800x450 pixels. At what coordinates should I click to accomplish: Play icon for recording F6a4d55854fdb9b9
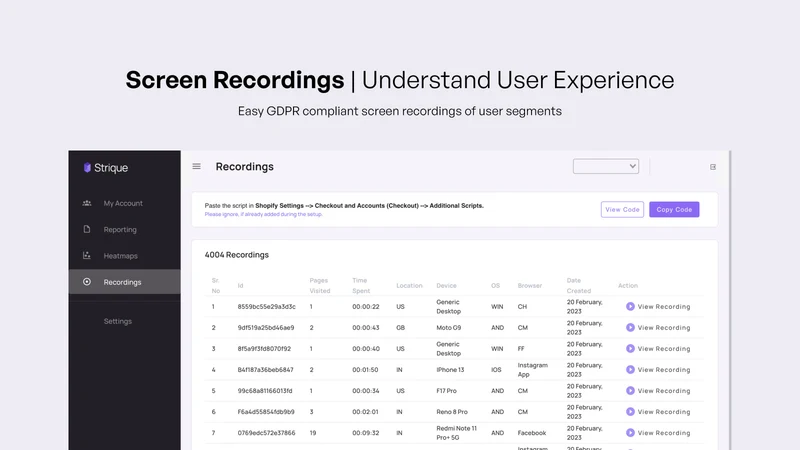(630, 411)
